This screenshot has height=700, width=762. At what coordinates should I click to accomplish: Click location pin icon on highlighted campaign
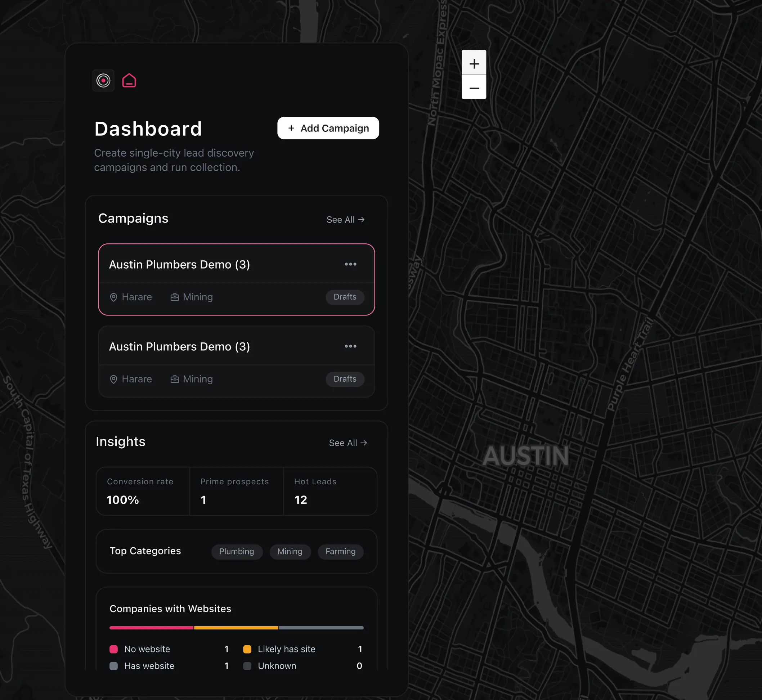point(113,297)
